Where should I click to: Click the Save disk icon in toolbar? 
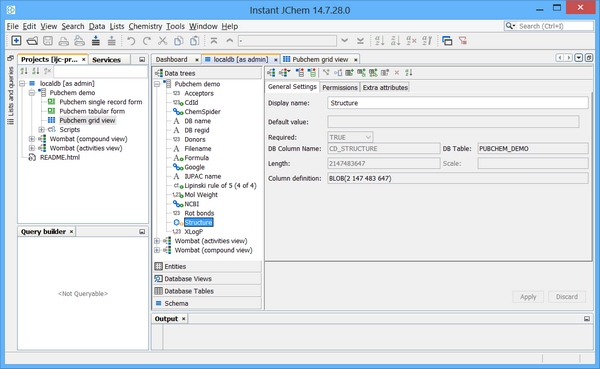pyautogui.click(x=48, y=41)
